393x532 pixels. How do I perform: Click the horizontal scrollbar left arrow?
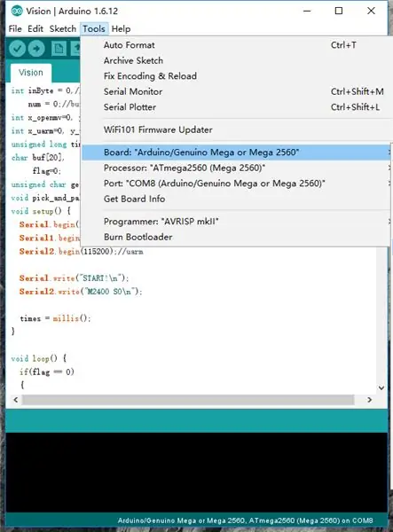point(16,400)
